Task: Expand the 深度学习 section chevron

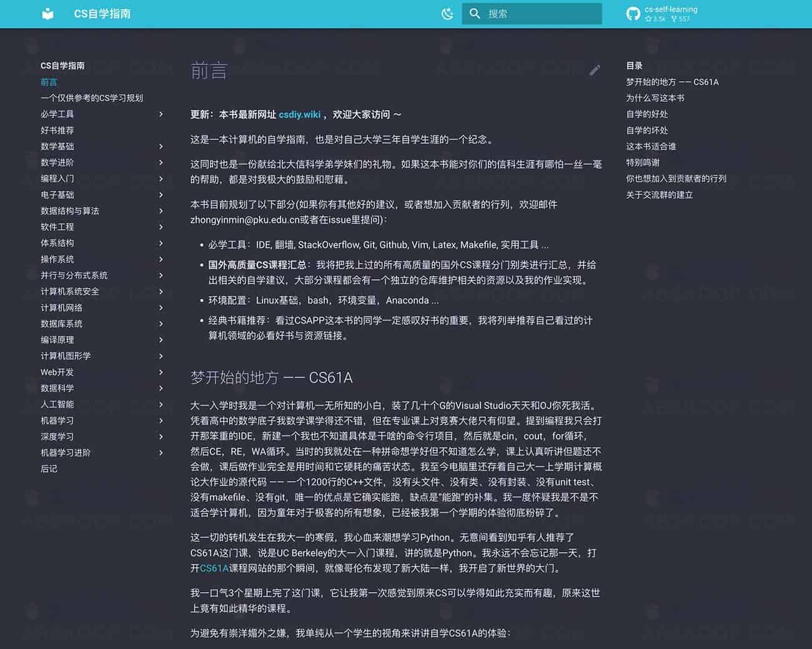Action: tap(161, 437)
